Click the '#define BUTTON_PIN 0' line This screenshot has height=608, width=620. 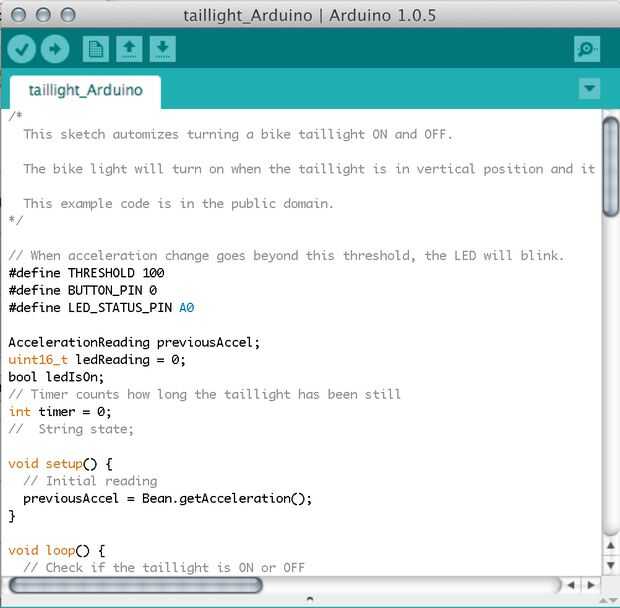[83, 290]
